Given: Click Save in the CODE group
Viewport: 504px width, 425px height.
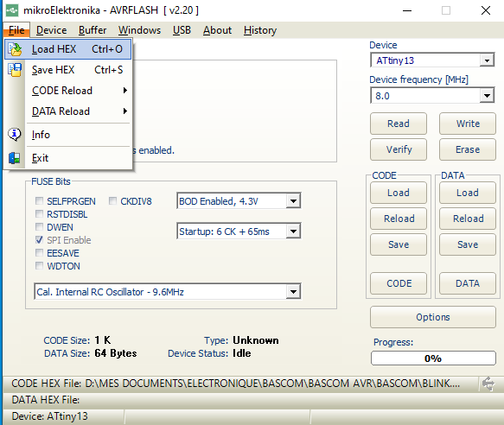Looking at the screenshot, I should point(399,244).
